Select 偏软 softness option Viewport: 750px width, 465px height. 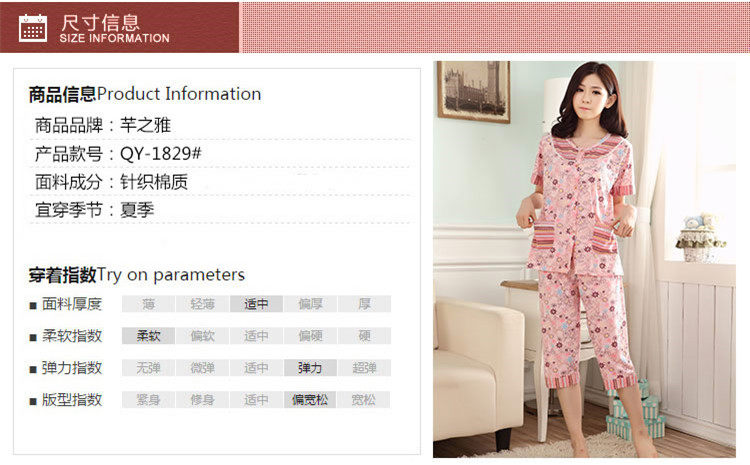(x=202, y=336)
